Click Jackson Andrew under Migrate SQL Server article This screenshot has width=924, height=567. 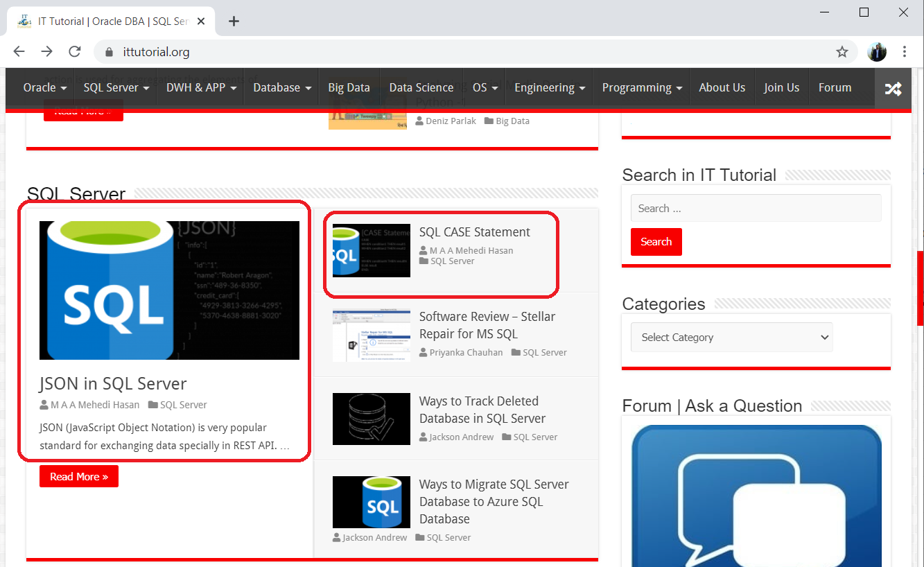(375, 537)
